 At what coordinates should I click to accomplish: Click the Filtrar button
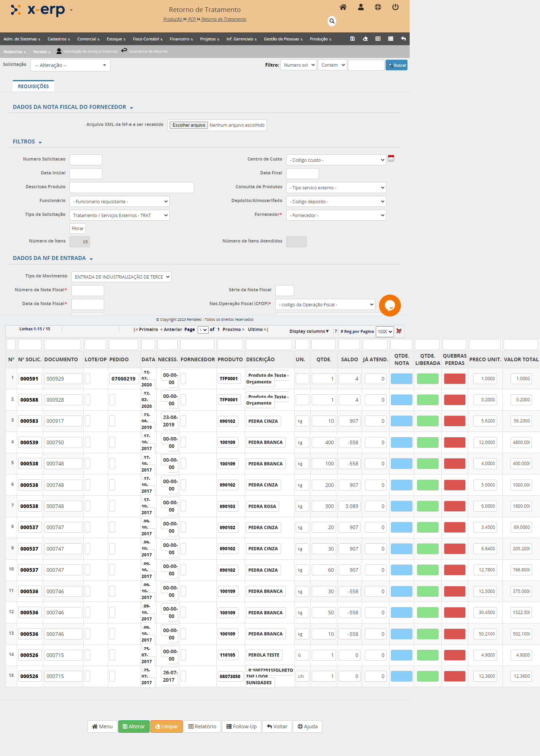pos(78,228)
